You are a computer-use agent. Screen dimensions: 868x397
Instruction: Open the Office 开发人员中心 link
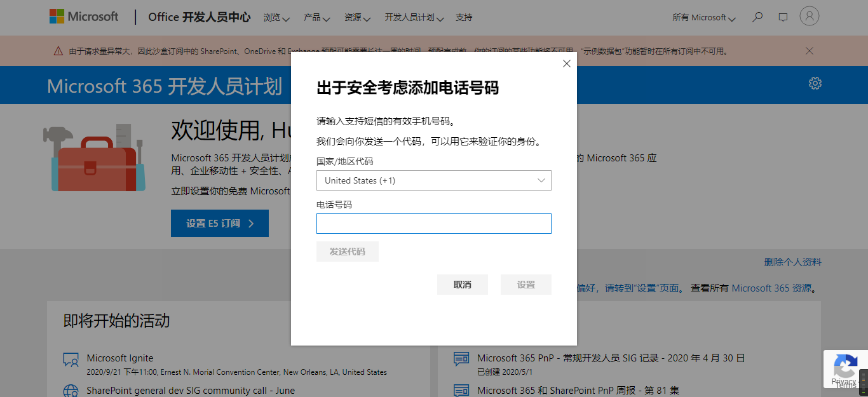tap(200, 17)
